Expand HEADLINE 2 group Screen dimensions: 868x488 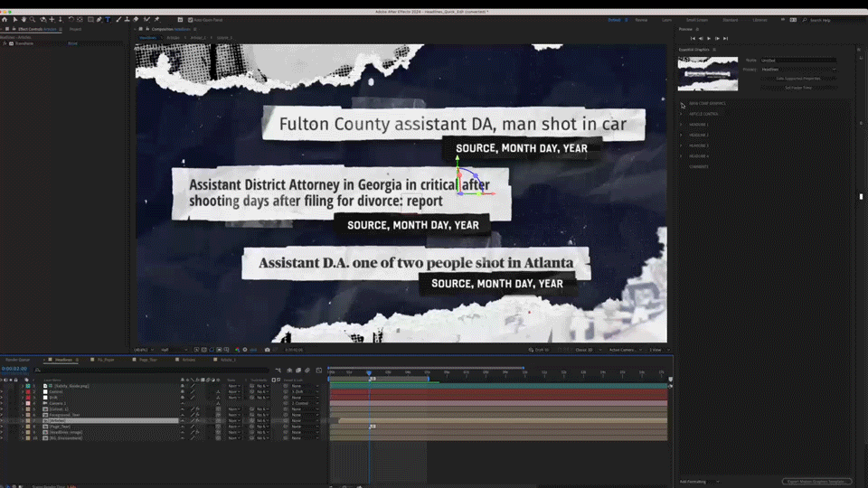pyautogui.click(x=682, y=135)
